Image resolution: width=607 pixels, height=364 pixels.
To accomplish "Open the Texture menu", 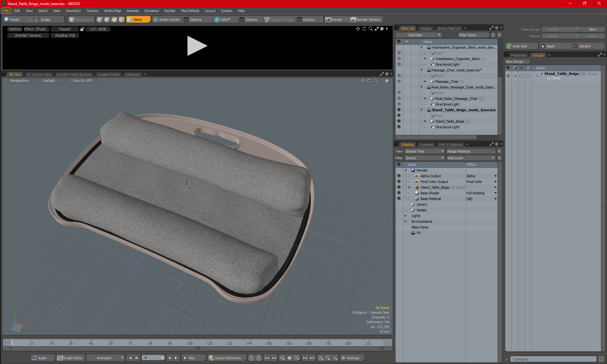I will click(92, 11).
